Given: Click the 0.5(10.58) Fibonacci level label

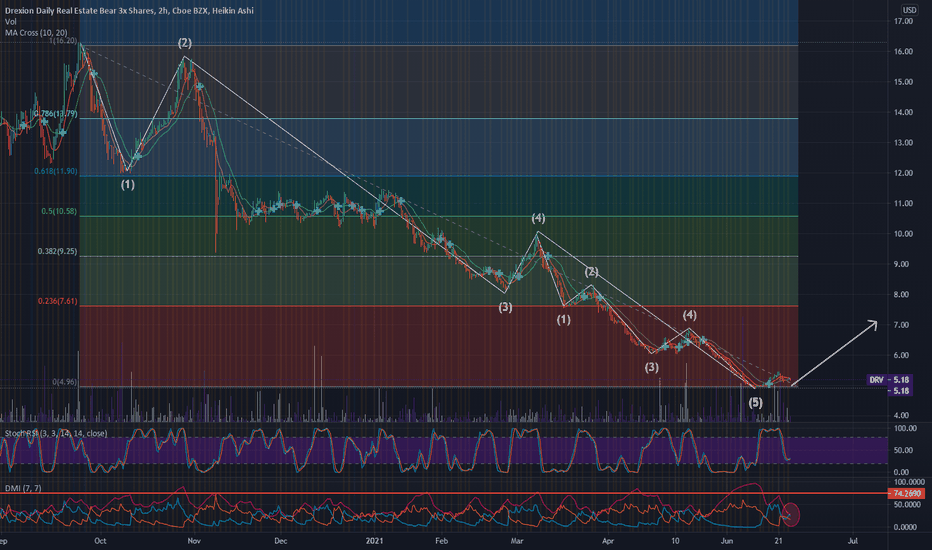Looking at the screenshot, I should 59,212.
